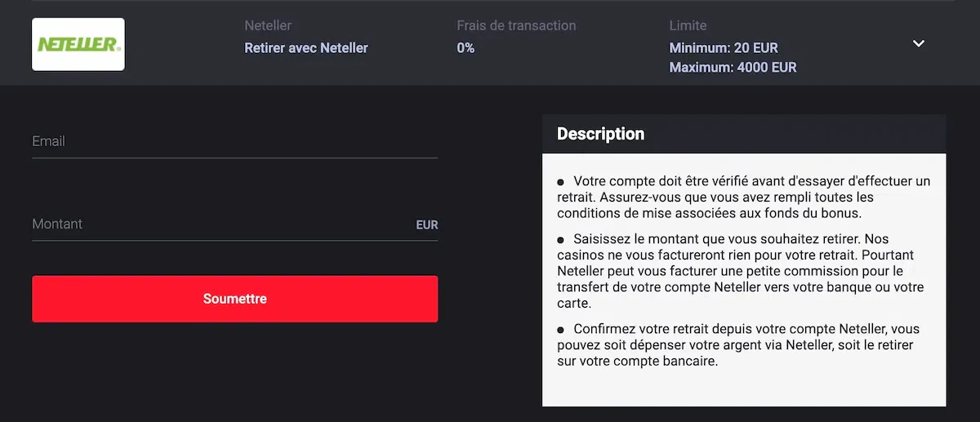The image size is (980, 422).
Task: Click the 0% transaction fee value
Action: click(x=465, y=48)
